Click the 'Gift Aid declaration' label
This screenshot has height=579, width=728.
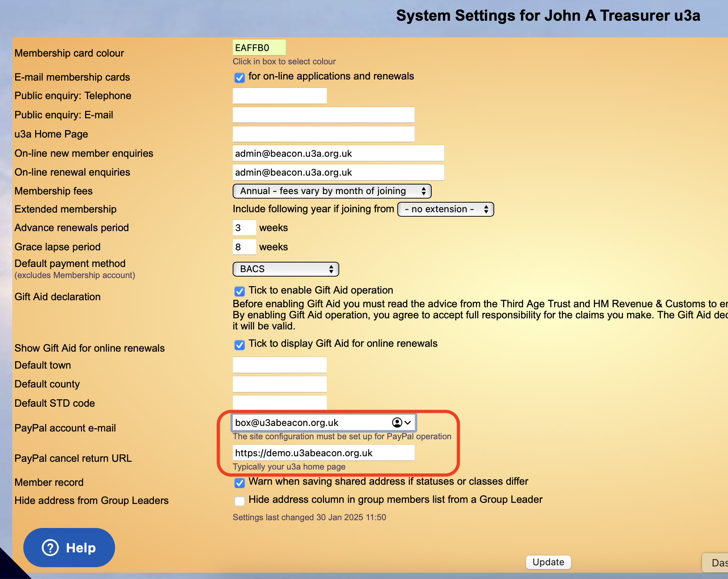(57, 297)
